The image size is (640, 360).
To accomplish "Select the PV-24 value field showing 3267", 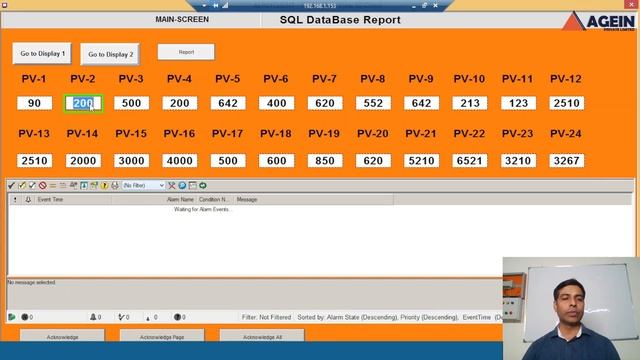I will click(x=567, y=161).
